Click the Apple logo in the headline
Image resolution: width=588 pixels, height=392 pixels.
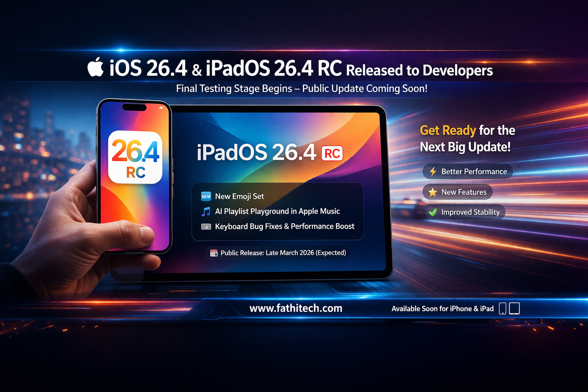pos(96,67)
